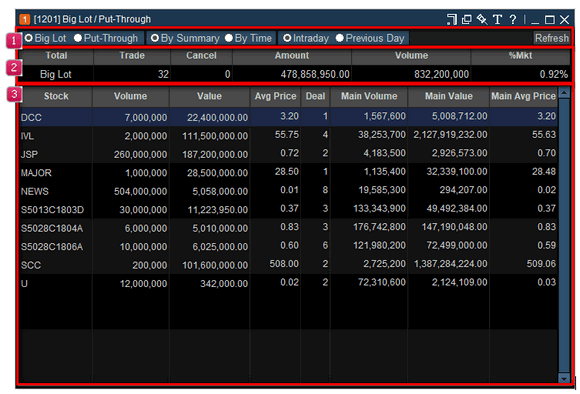The image size is (580, 394).
Task: Click the Refresh button
Action: (x=552, y=38)
